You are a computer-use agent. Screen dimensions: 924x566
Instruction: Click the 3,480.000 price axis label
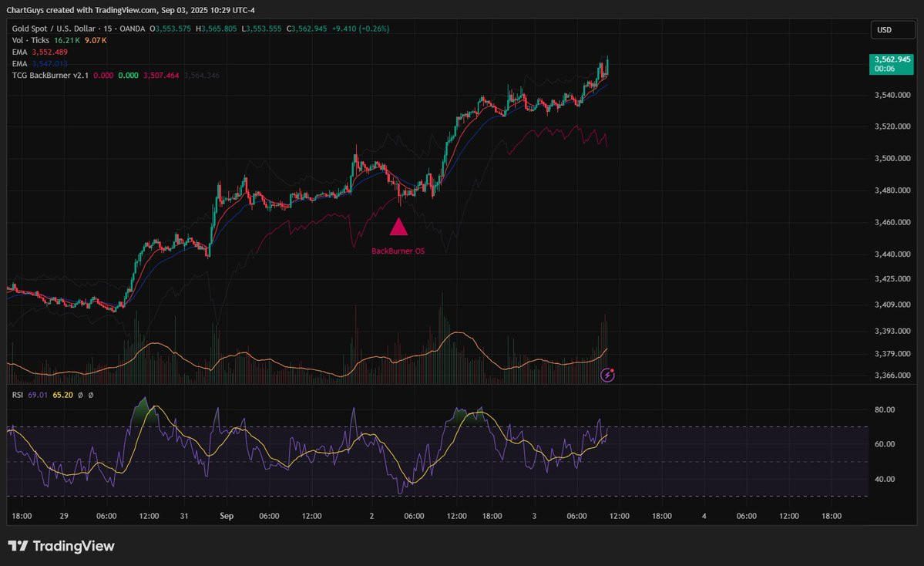pos(892,190)
